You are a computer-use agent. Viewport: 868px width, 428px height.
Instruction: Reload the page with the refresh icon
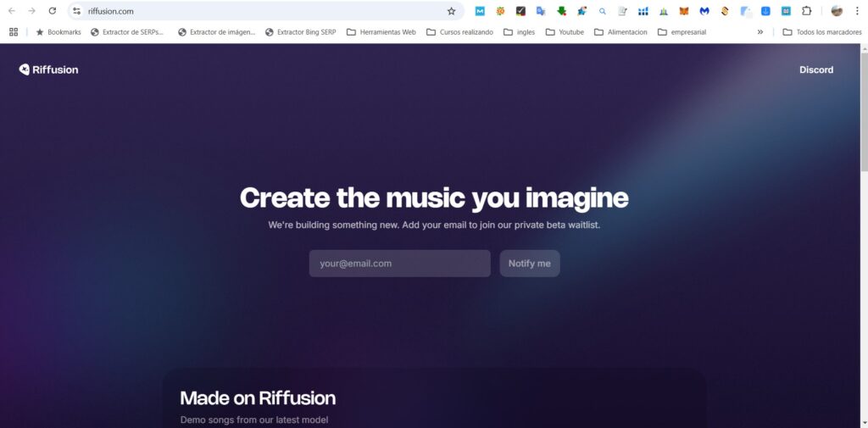[52, 11]
